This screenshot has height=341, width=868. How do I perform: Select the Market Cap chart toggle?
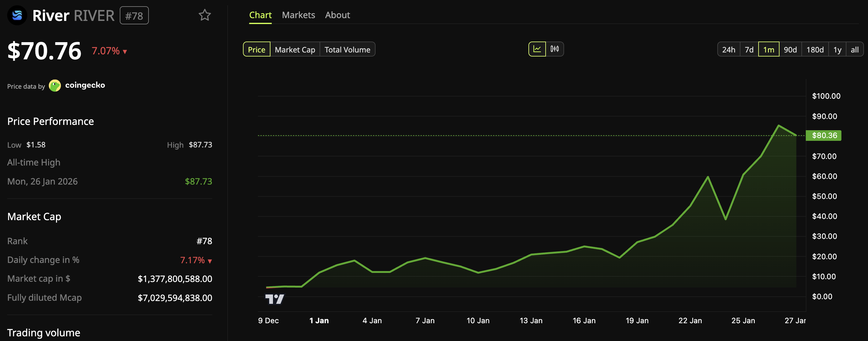(x=295, y=49)
